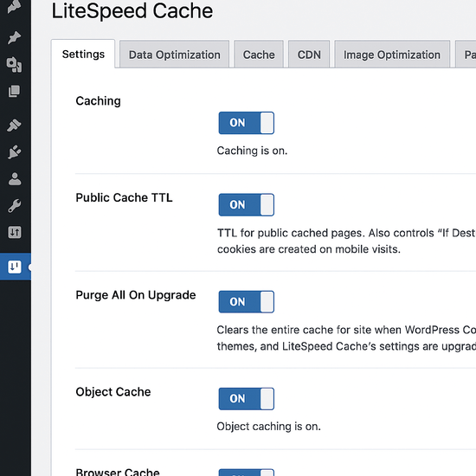
Task: Switch off the Object Cache toggle
Action: pos(246,399)
